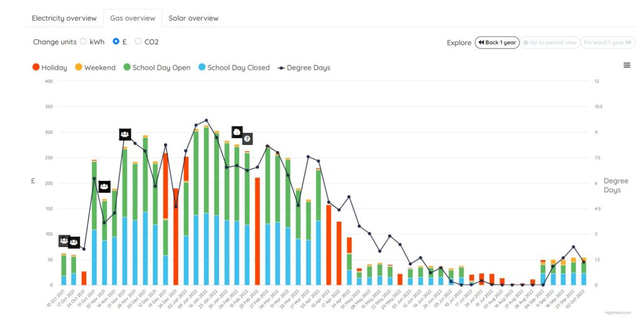Click the Forward 1 year button

tap(608, 43)
